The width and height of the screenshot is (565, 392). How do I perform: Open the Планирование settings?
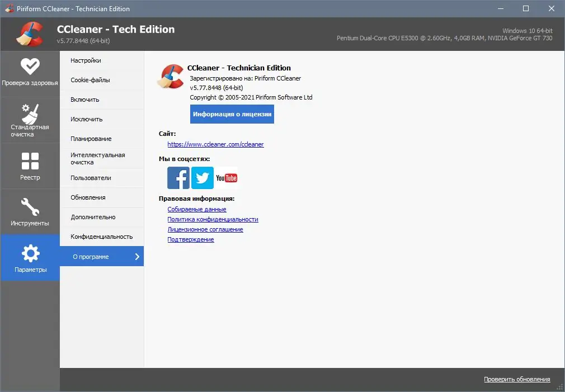91,138
